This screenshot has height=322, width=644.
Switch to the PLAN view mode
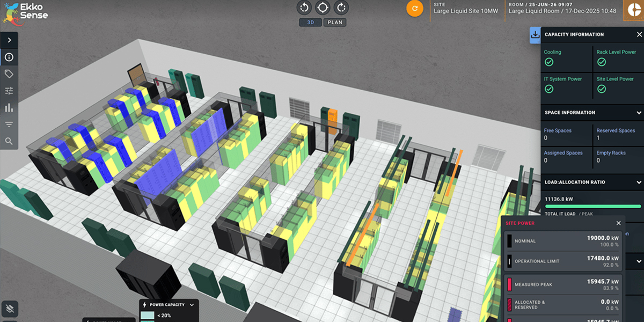335,23
